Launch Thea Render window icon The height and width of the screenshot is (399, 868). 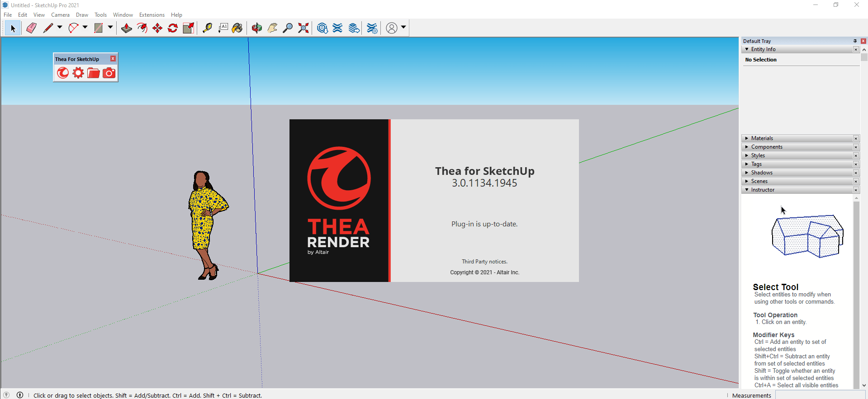(63, 73)
